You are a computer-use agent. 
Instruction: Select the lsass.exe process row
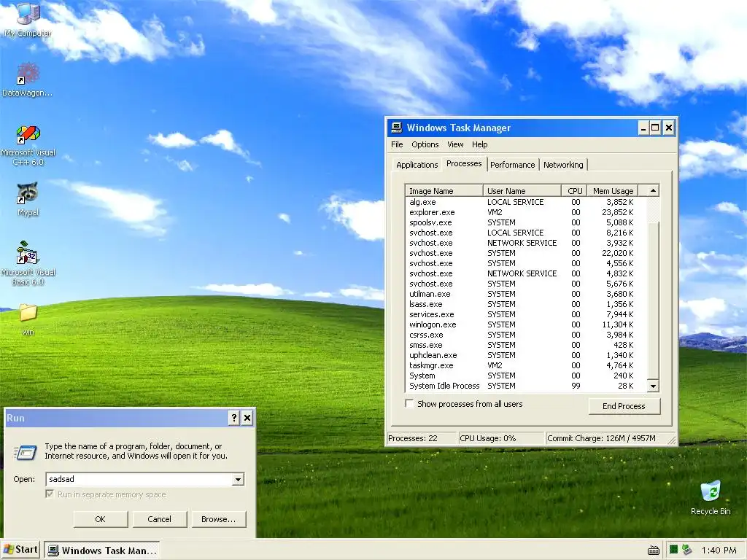(x=526, y=304)
